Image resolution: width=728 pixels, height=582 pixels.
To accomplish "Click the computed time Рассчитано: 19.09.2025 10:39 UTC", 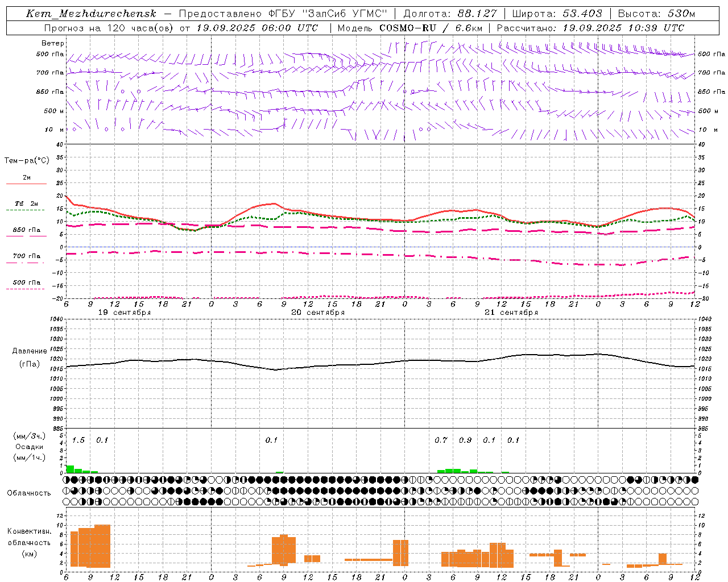I will tap(590, 28).
